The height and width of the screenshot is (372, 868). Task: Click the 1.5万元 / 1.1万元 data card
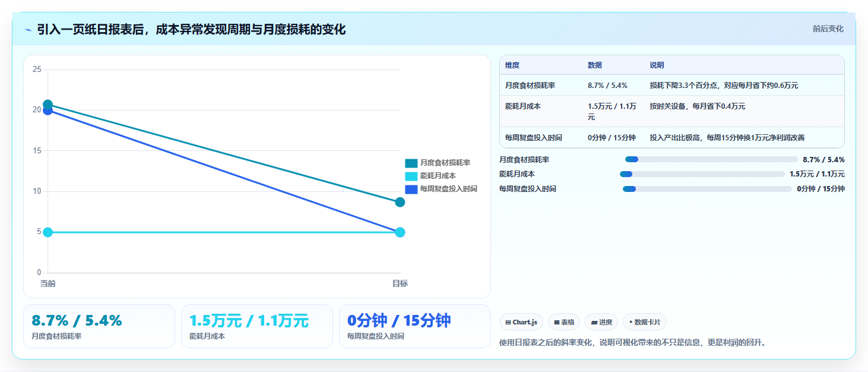[x=257, y=326]
